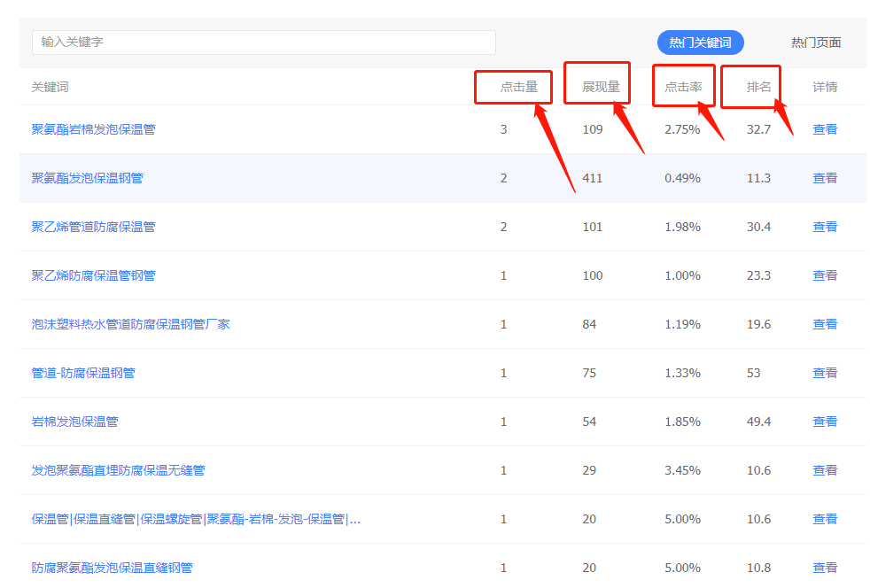Select the 热门关键词 tab
Viewport: 870px width, 588px height.
[700, 43]
